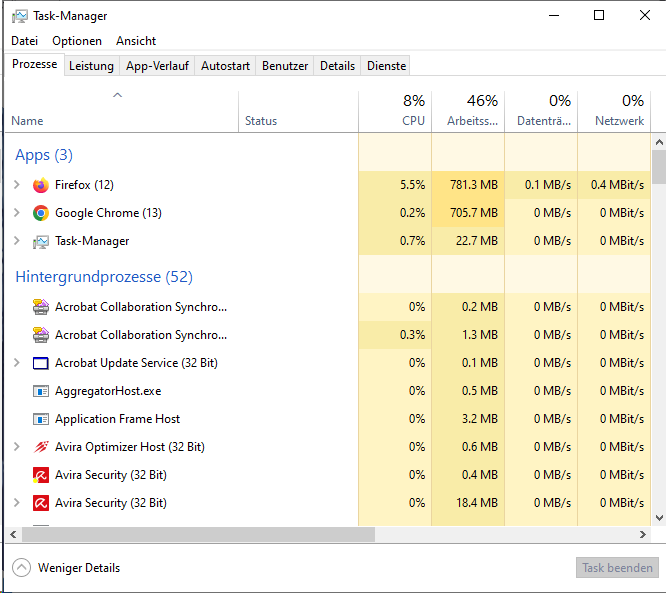Click the Firefox icon in Apps list
This screenshot has width=666, height=593.
click(x=41, y=185)
